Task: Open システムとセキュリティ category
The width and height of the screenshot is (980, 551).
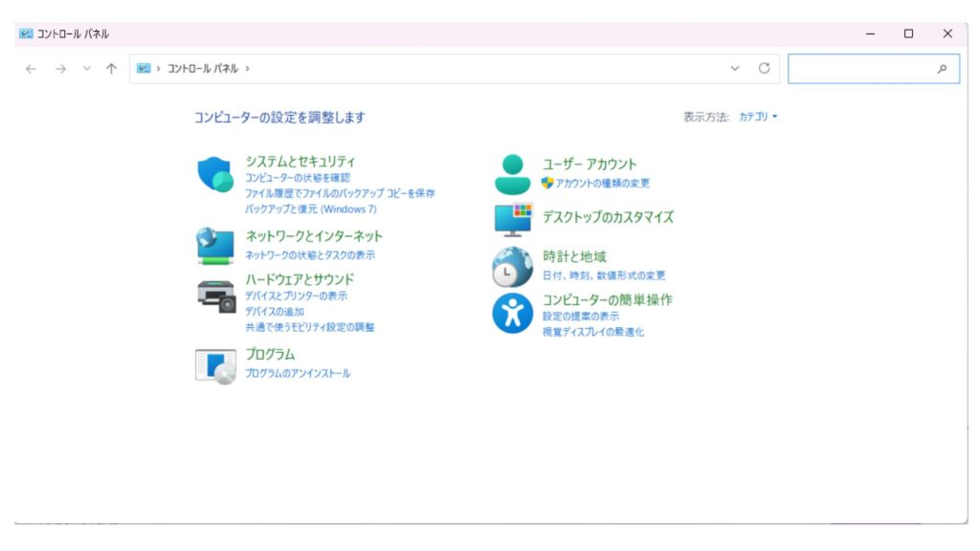Action: 300,162
